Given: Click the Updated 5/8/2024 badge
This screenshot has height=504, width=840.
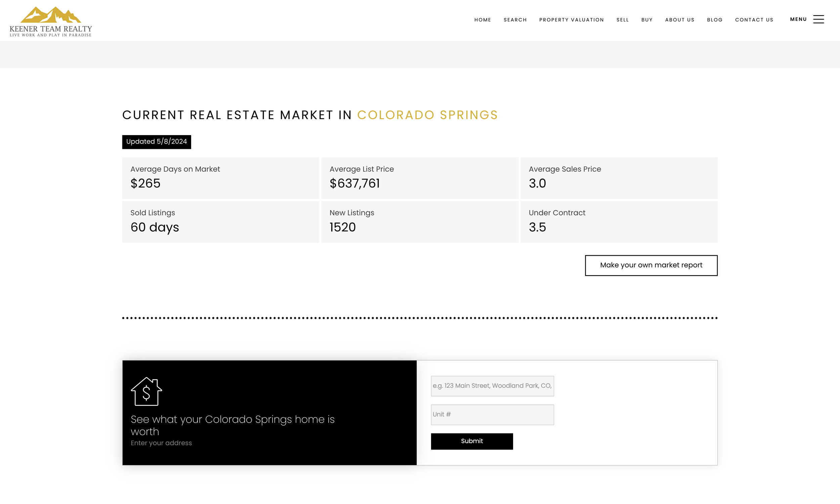Looking at the screenshot, I should click(157, 141).
